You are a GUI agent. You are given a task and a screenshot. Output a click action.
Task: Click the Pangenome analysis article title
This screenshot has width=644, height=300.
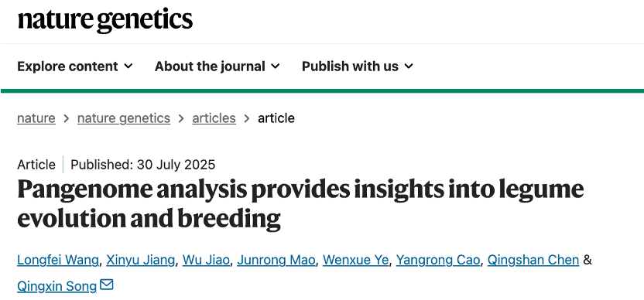click(x=300, y=203)
